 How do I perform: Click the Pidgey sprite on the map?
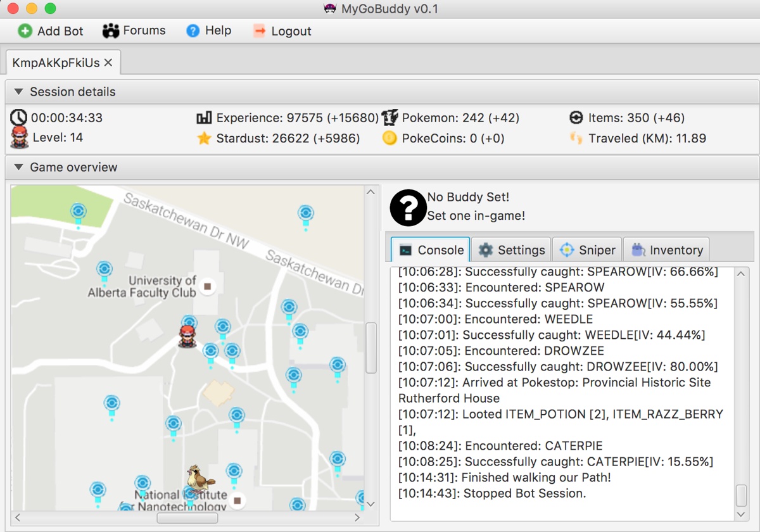pos(201,479)
